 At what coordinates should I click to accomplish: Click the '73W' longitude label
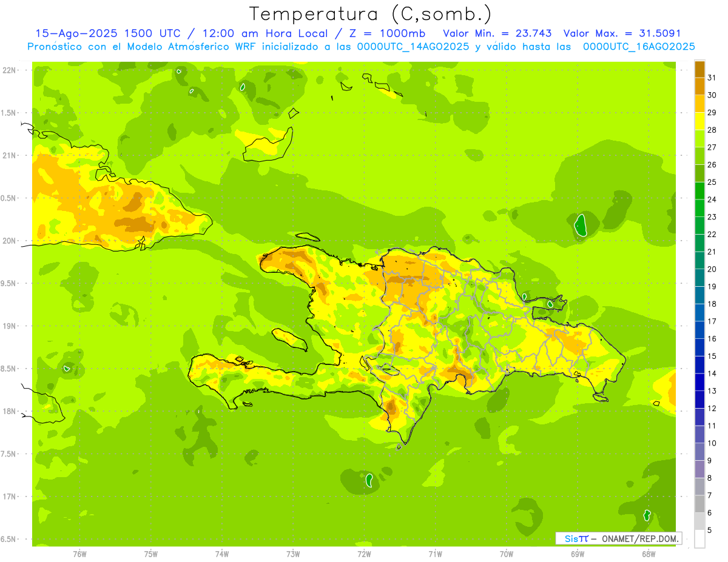click(293, 554)
